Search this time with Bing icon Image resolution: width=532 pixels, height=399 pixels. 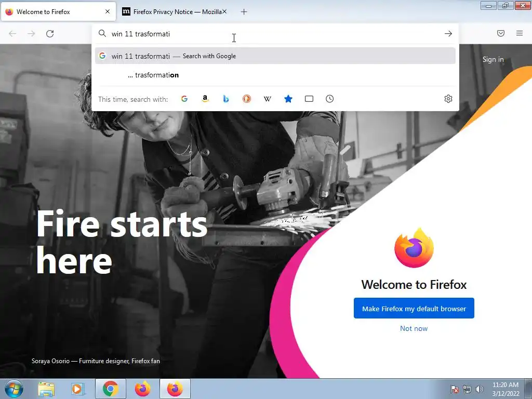(x=226, y=99)
